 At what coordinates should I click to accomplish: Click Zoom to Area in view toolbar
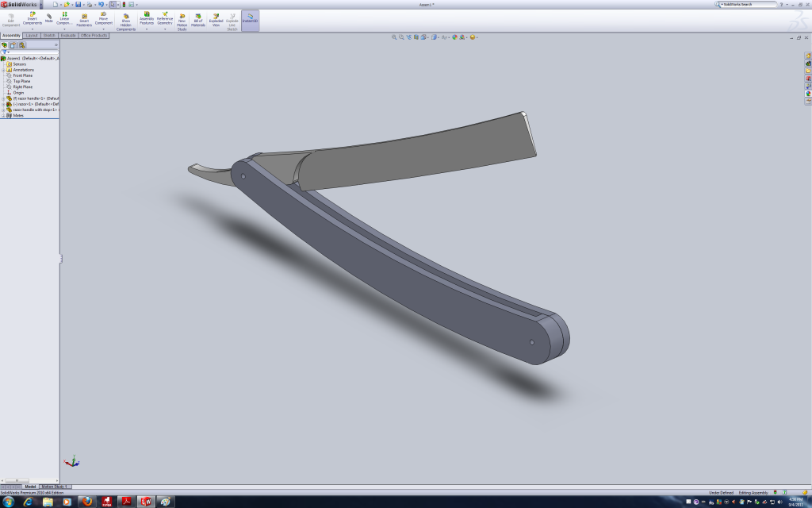tap(401, 37)
